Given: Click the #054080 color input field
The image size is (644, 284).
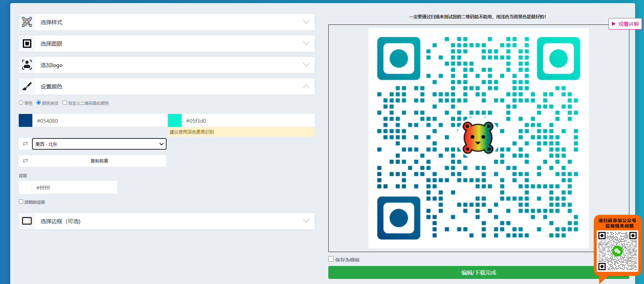Looking at the screenshot, I should tap(99, 120).
